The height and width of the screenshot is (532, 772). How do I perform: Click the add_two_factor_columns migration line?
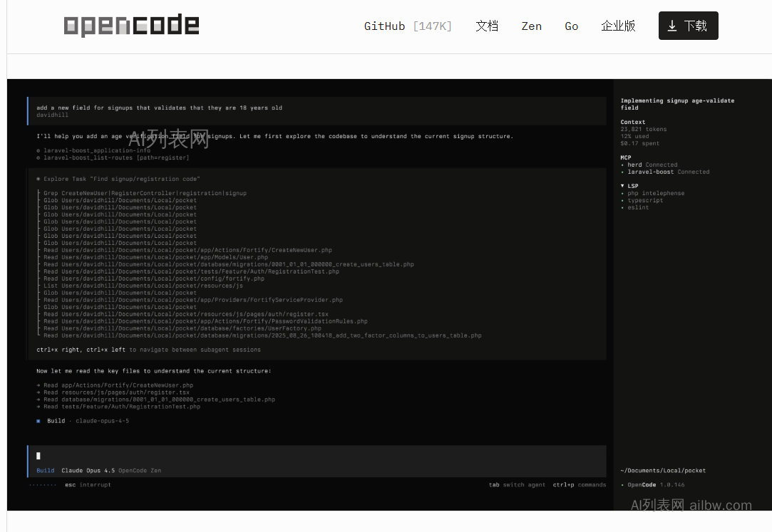(262, 336)
